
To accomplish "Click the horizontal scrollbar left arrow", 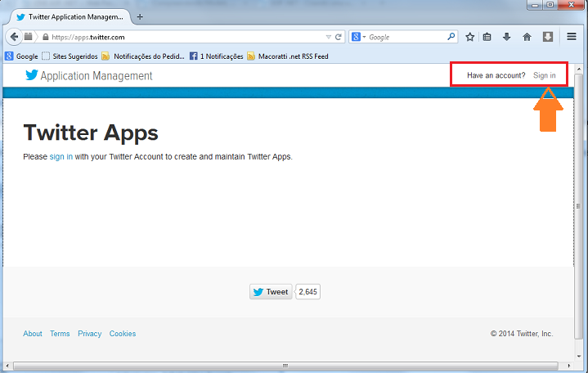I will click(x=7, y=366).
